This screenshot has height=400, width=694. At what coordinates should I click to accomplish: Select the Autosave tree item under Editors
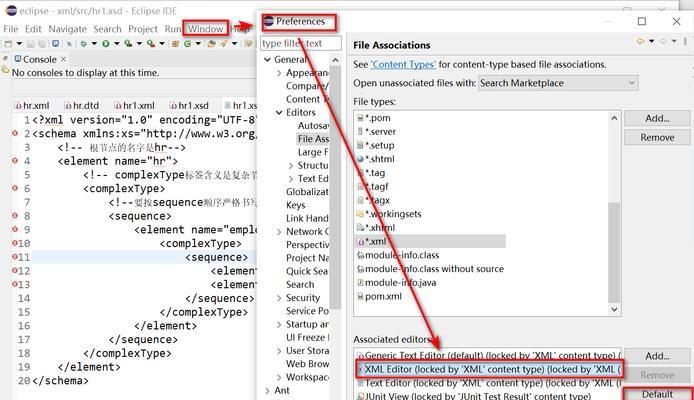click(313, 126)
